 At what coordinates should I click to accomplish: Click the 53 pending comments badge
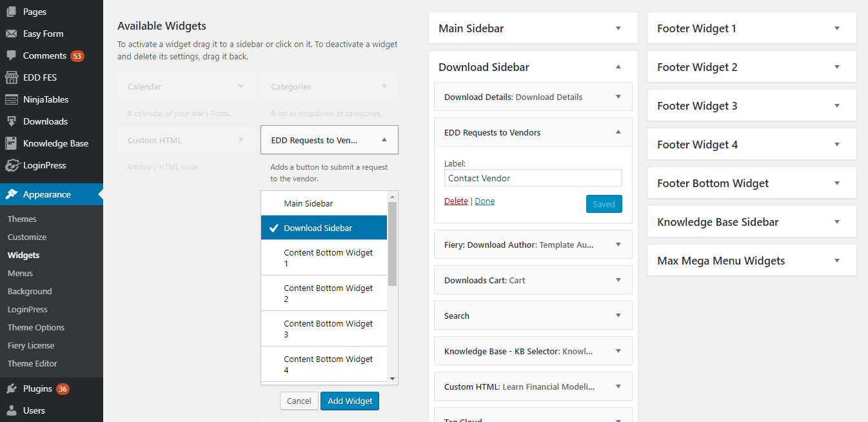tap(77, 56)
